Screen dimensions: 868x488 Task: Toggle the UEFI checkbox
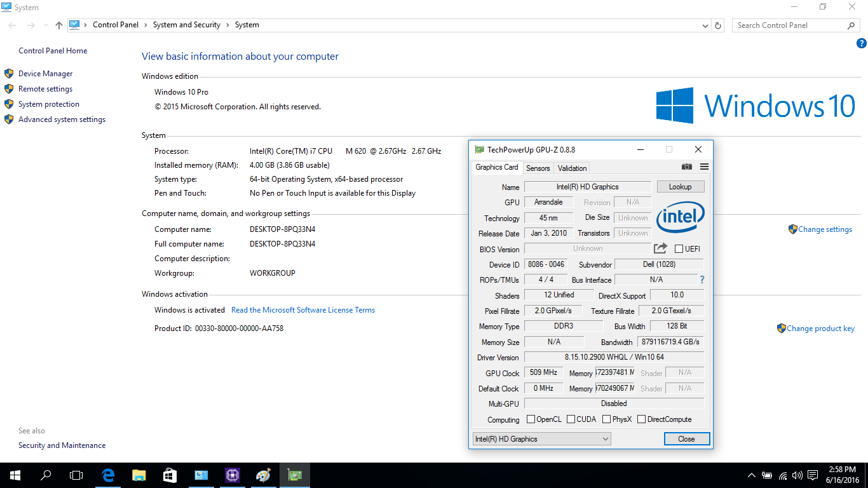[x=679, y=249]
